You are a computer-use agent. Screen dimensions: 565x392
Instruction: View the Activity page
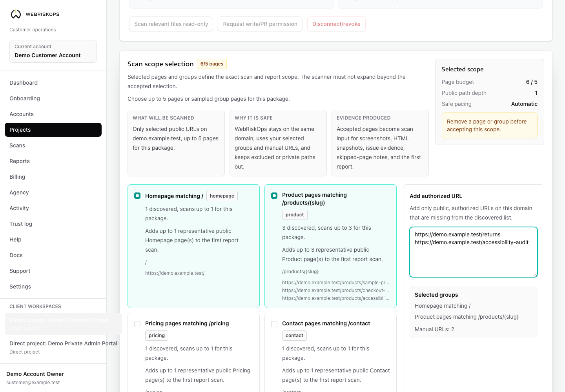tap(53, 208)
